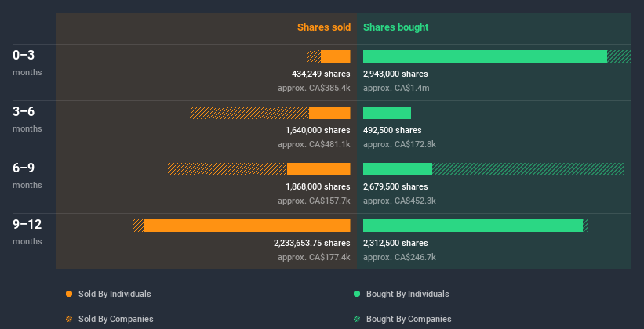The height and width of the screenshot is (329, 644).
Task: Click the approx. CA$157.7k amount
Action: coord(314,201)
